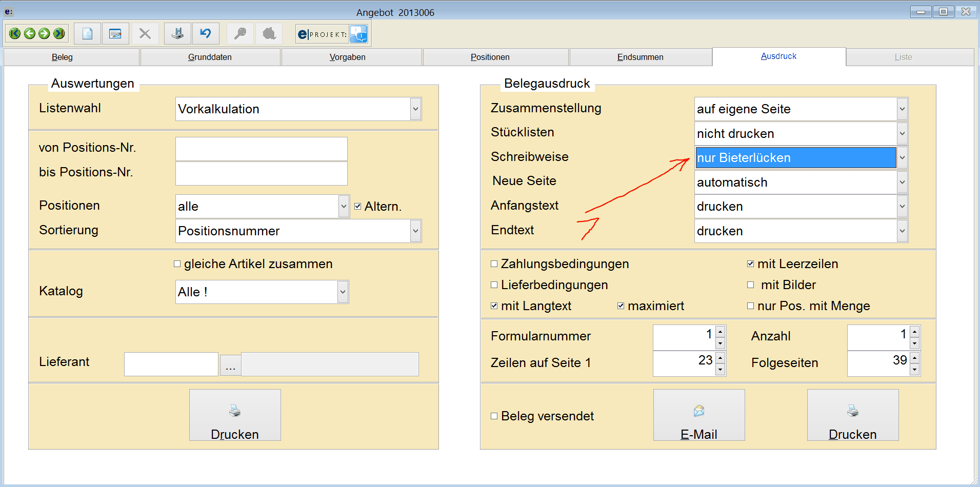Create a new document
980x487 pixels.
tap(87, 34)
